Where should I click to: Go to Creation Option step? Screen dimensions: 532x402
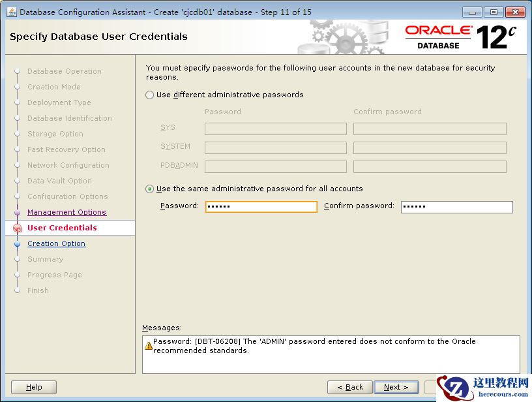pos(56,243)
